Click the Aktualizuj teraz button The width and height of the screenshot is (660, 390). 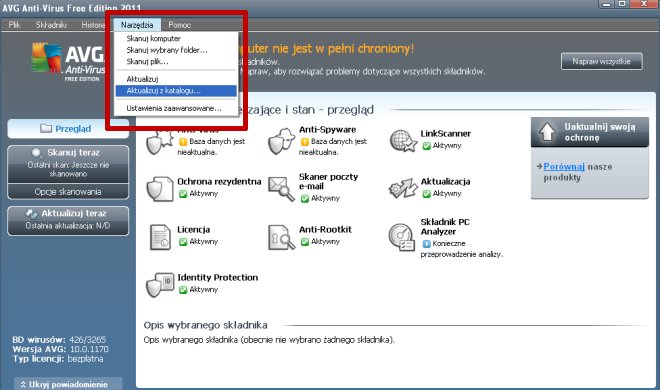[x=68, y=220]
